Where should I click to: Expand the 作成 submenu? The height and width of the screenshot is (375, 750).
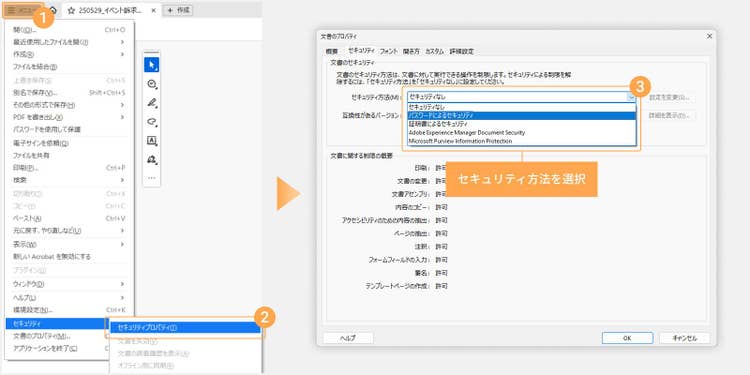click(x=70, y=55)
